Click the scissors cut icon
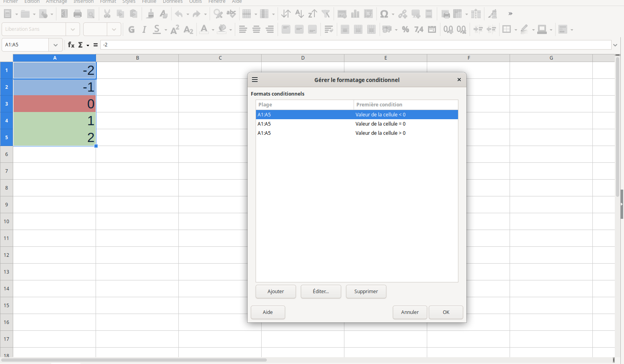624x364 pixels. tap(107, 14)
